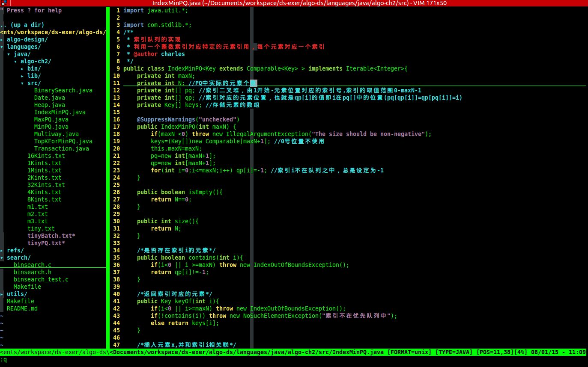Click the [FORMAT=unix] status bar entry
This screenshot has height=367, width=588.
click(409, 352)
